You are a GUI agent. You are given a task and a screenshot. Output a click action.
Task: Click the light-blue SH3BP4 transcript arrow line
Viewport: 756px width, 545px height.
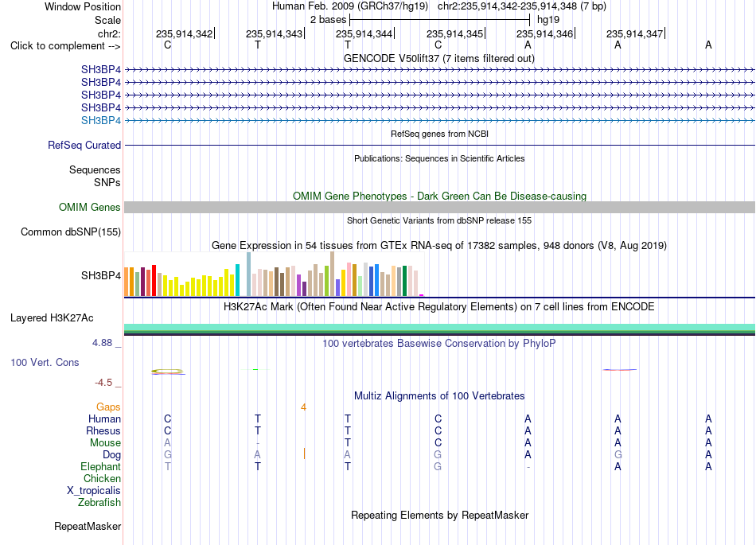click(x=439, y=120)
